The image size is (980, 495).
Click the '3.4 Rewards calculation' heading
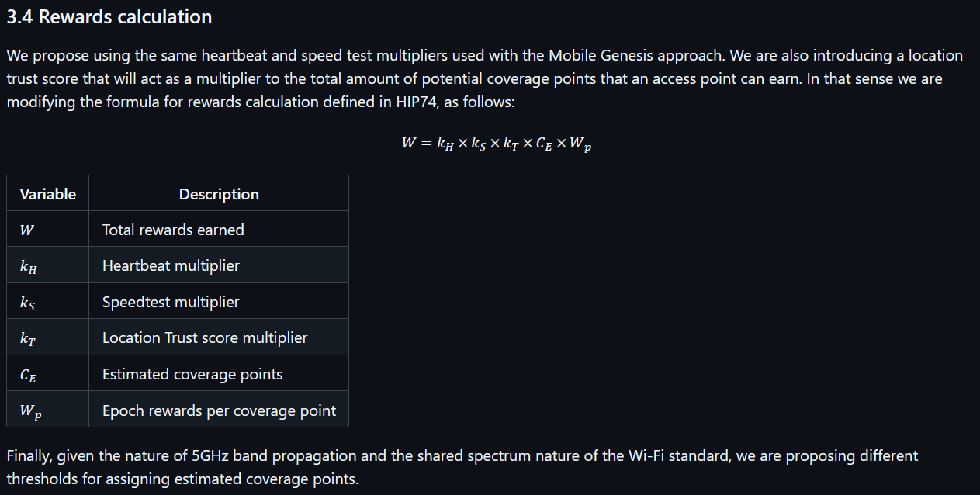tap(109, 17)
